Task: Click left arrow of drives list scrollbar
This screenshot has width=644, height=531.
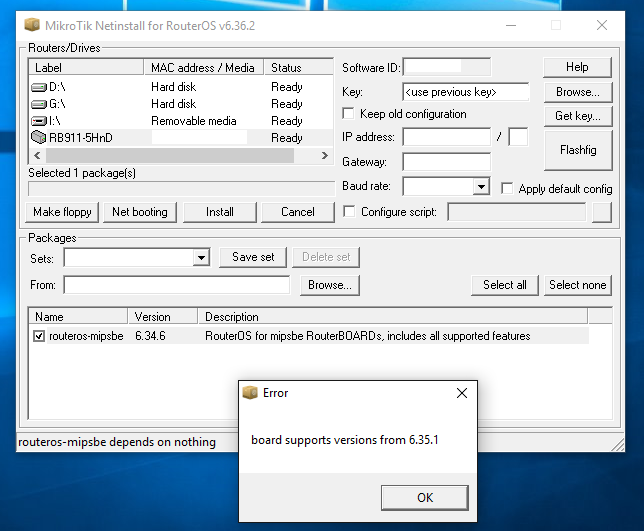Action: click(x=37, y=156)
